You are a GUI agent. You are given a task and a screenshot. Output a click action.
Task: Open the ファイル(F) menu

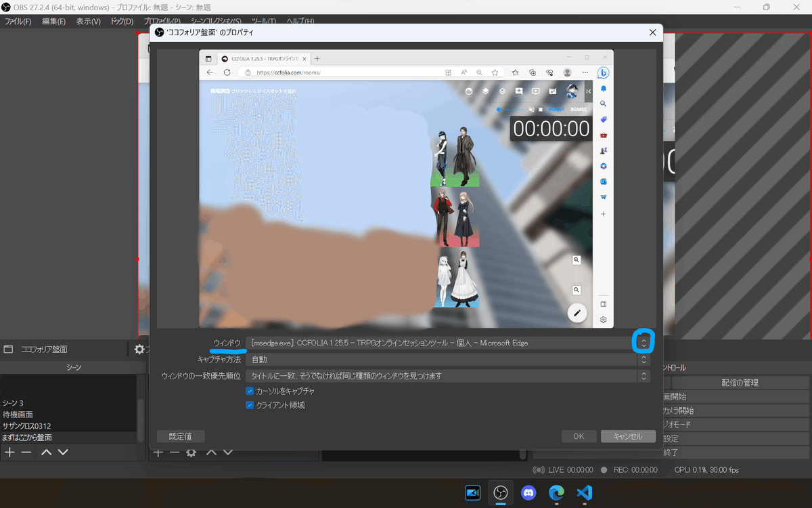pyautogui.click(x=18, y=22)
